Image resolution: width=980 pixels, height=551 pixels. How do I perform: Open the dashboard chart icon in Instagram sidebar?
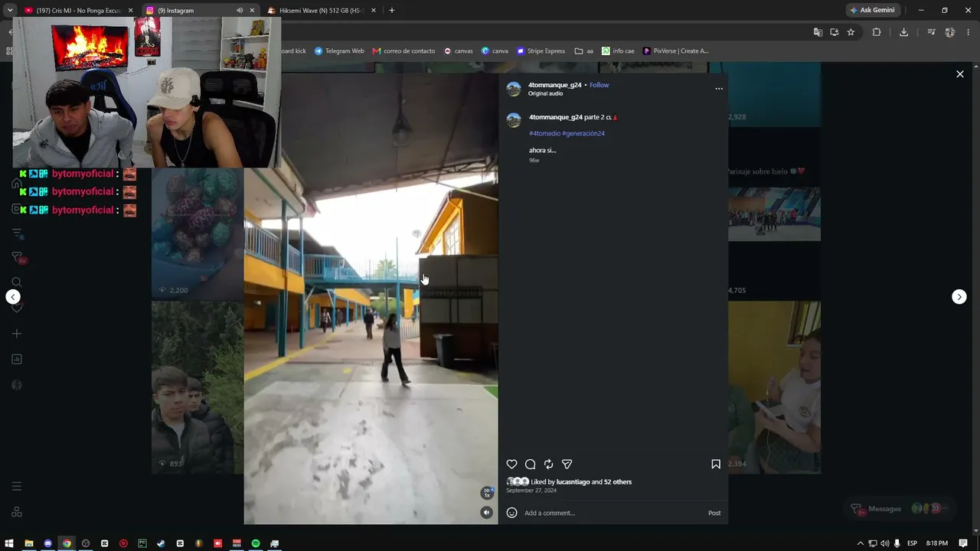17,360
